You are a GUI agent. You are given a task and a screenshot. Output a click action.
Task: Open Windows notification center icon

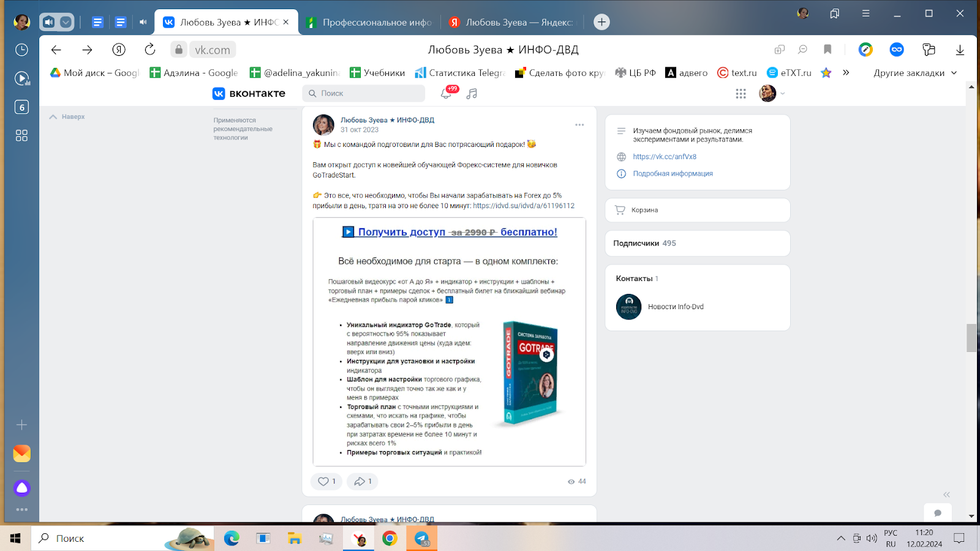[x=959, y=538]
